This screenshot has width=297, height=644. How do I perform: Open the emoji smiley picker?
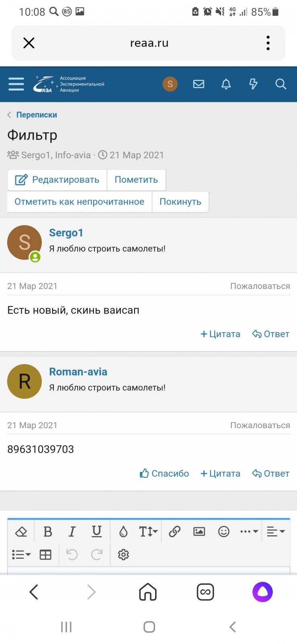click(x=224, y=531)
